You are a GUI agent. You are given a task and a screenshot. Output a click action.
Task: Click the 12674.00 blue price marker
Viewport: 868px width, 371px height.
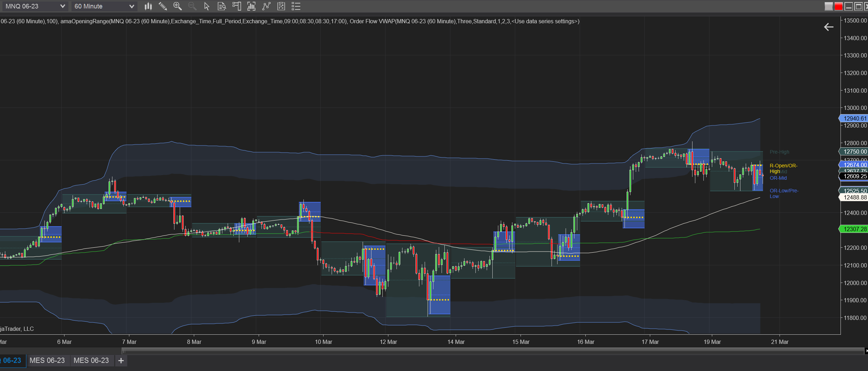tap(854, 165)
